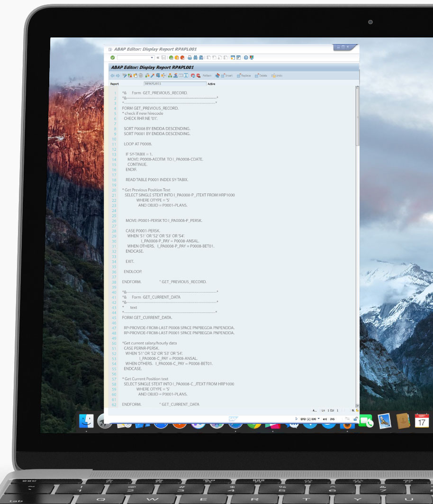Click the Activate wand icon
Image resolution: width=433 pixels, height=504 pixels.
(x=153, y=75)
